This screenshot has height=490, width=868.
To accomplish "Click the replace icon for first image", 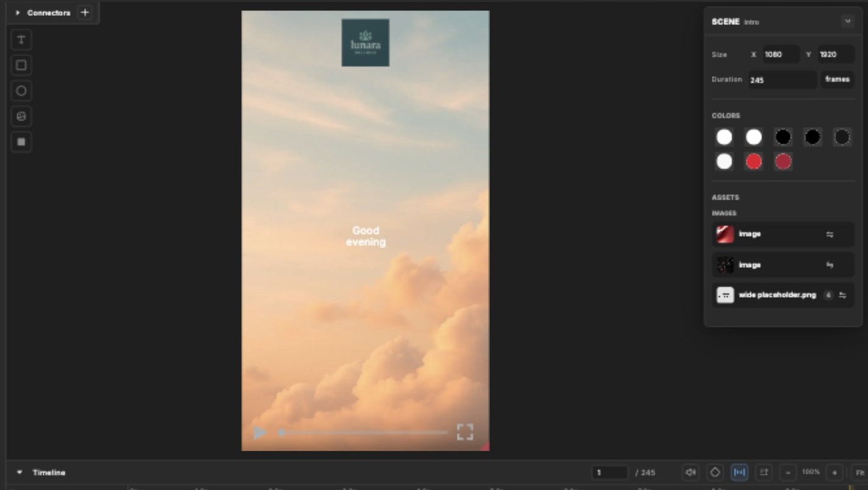I will click(830, 234).
